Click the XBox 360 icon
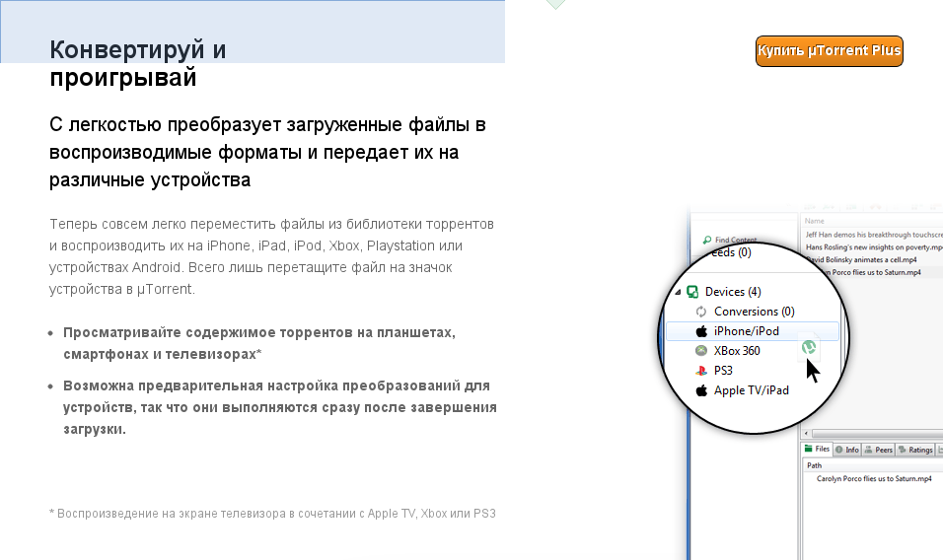This screenshot has width=943, height=560. tap(701, 351)
